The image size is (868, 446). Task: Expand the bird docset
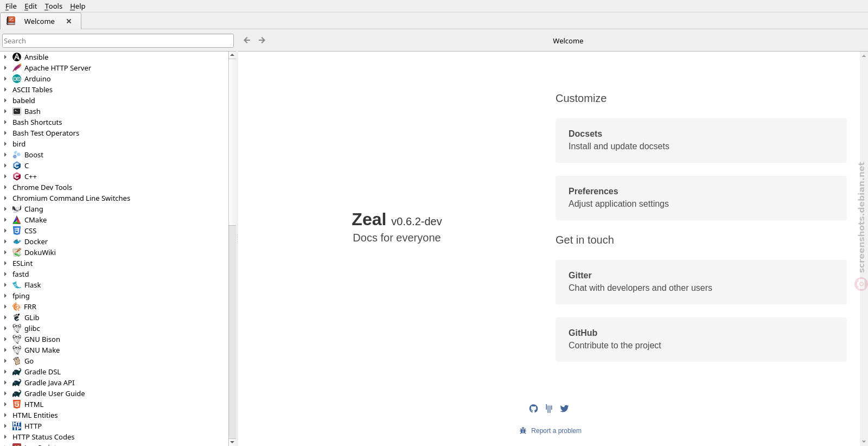5,144
